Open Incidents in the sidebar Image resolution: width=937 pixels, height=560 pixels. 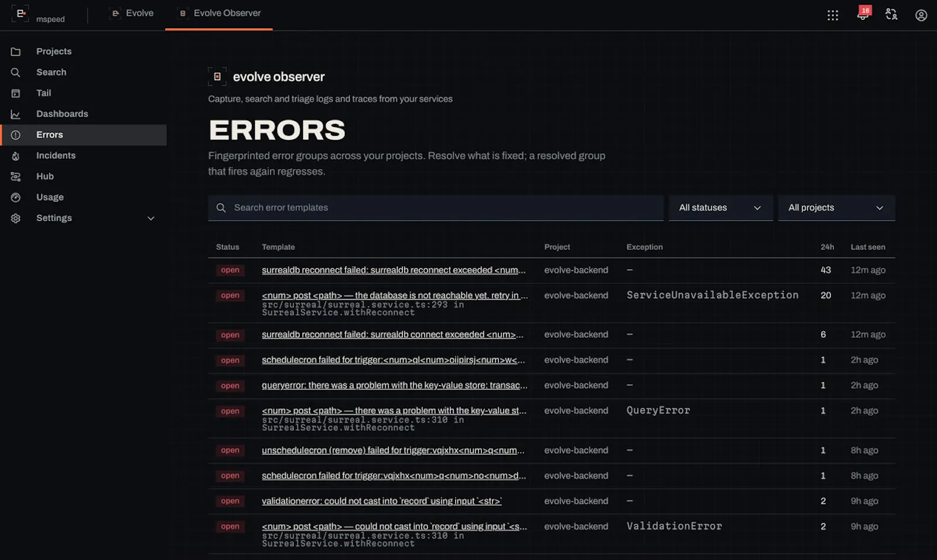pos(56,156)
